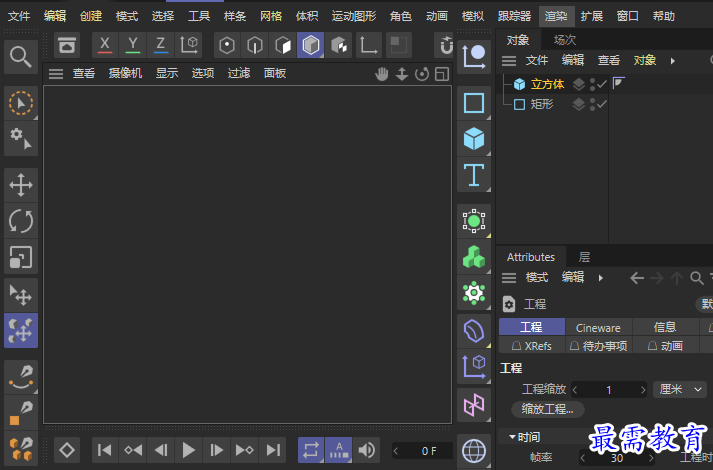The width and height of the screenshot is (713, 470).
Task: Open the 待办事项 tab
Action: [x=598, y=346]
